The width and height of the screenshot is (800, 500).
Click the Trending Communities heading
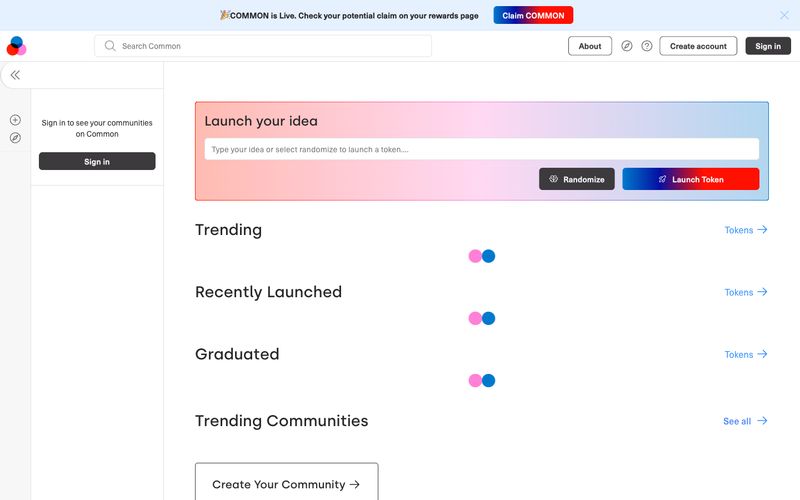(x=282, y=421)
